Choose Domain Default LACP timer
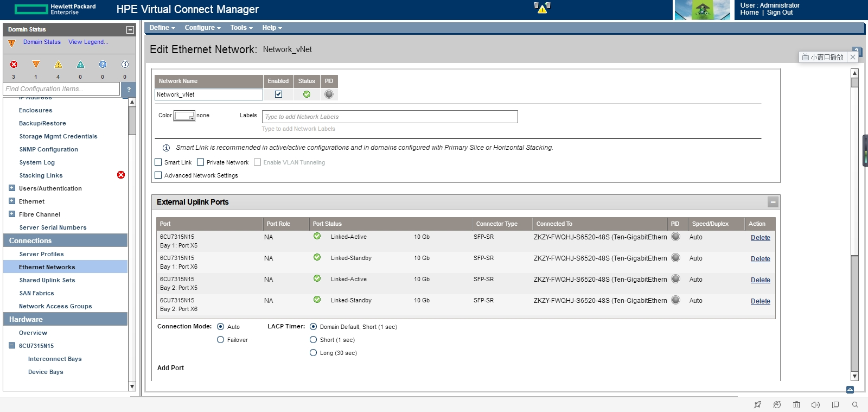Viewport: 868px width, 412px height. (x=314, y=327)
